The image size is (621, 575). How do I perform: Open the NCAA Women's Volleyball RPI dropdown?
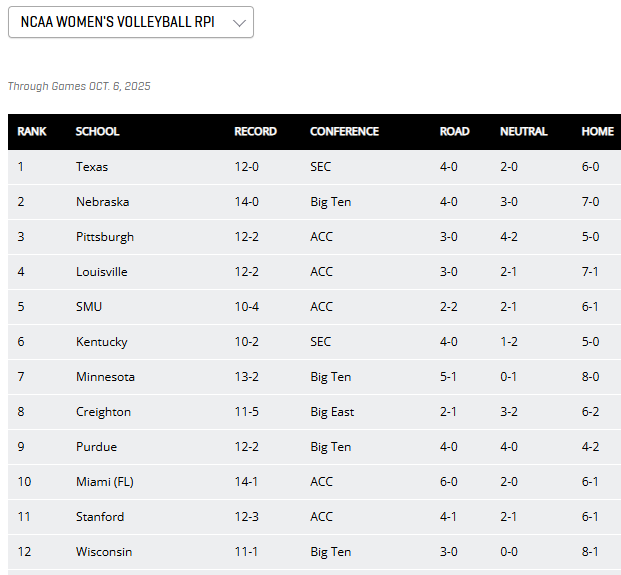click(130, 22)
